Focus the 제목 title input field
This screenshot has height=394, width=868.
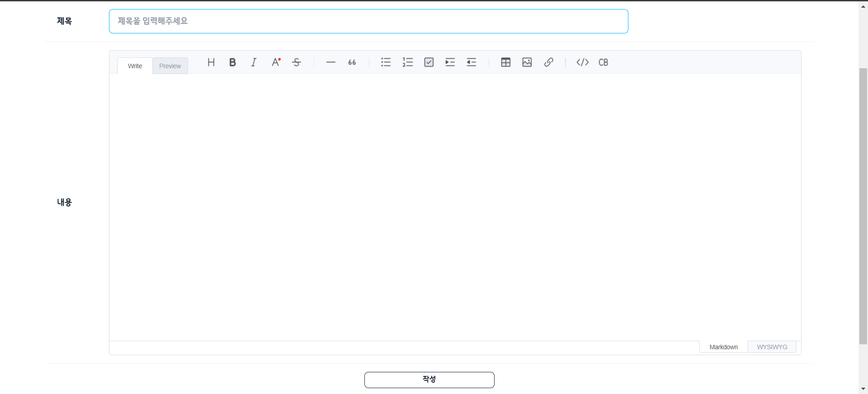pos(368,21)
